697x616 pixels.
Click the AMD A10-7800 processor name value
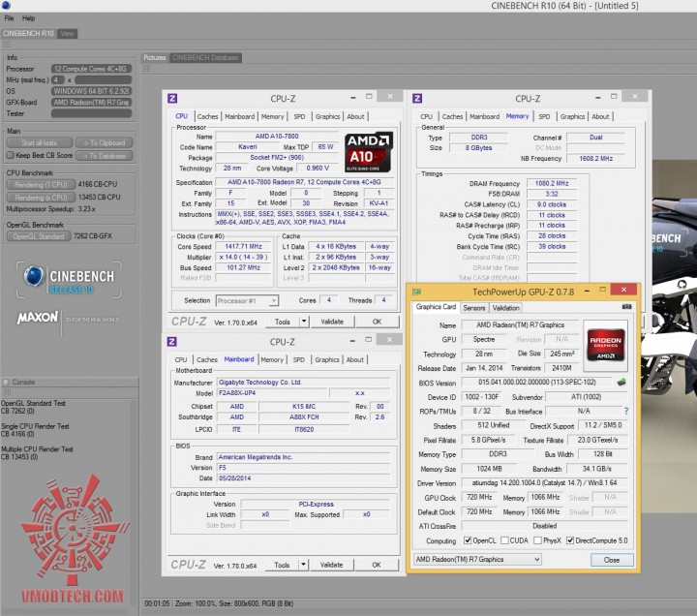click(277, 137)
